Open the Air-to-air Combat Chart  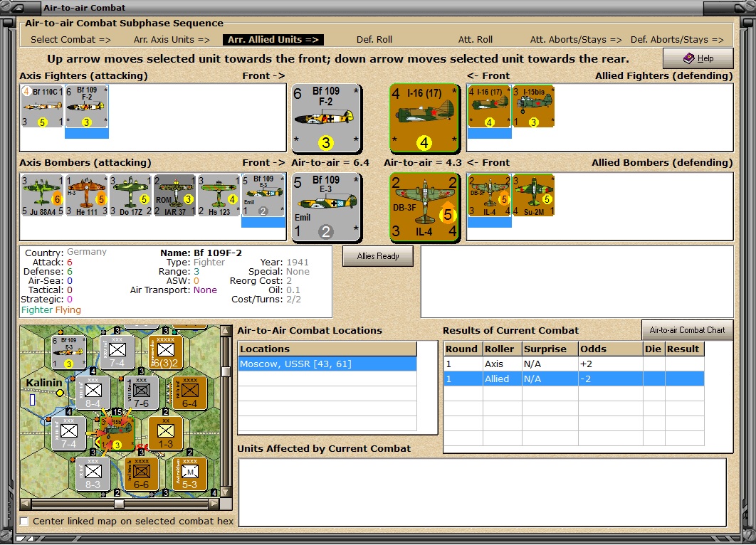click(x=687, y=330)
